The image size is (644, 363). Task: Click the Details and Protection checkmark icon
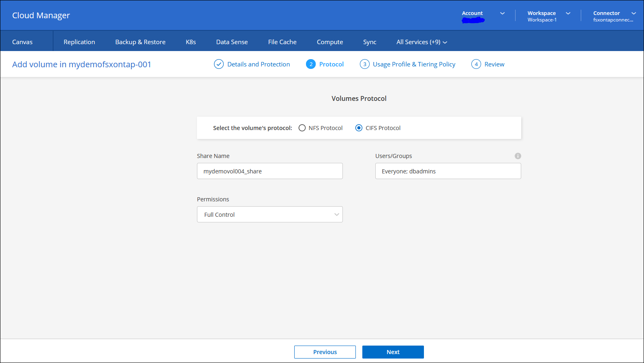pos(219,64)
